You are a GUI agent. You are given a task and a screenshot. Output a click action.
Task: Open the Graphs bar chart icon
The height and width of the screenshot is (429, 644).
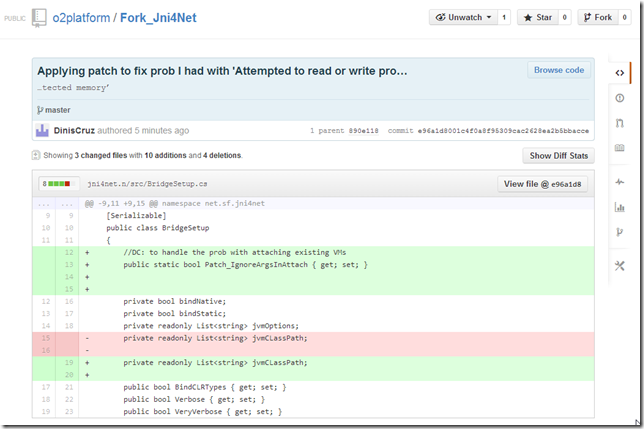(x=620, y=208)
